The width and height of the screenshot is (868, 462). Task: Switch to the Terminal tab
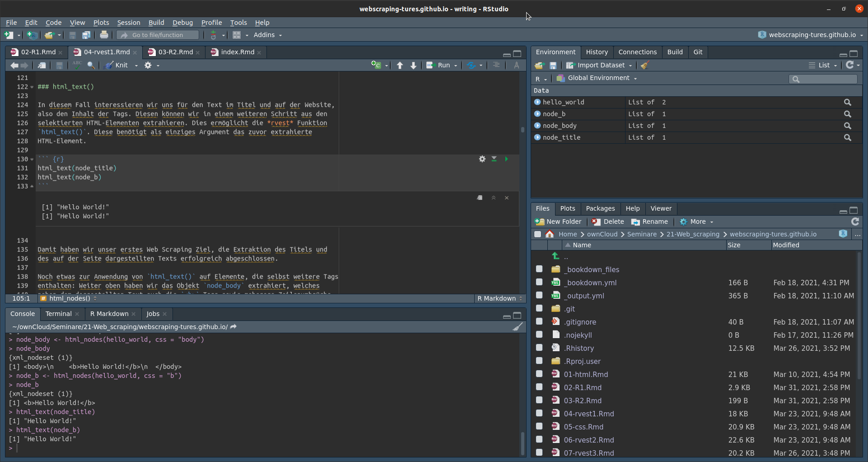coord(59,314)
